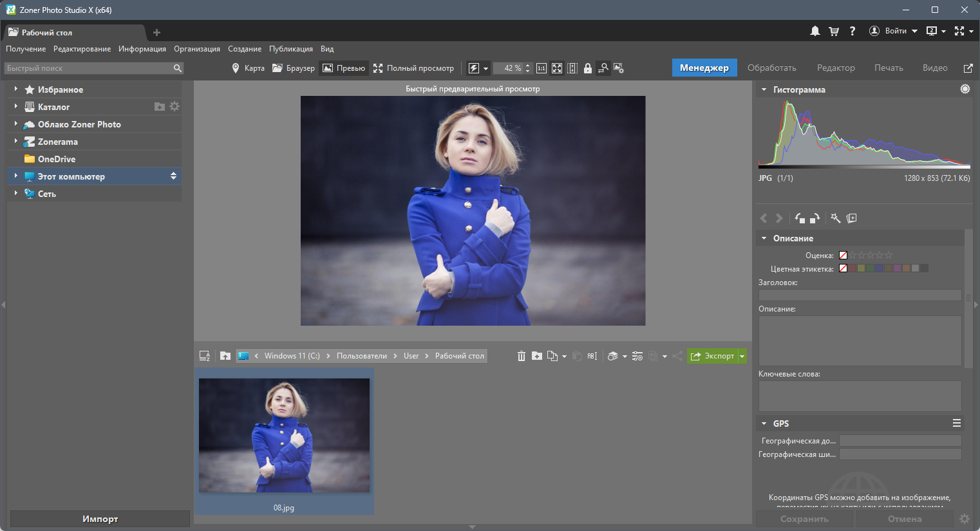Viewport: 980px width, 531px height.
Task: Open the Войти sign-in button
Action: pyautogui.click(x=893, y=31)
